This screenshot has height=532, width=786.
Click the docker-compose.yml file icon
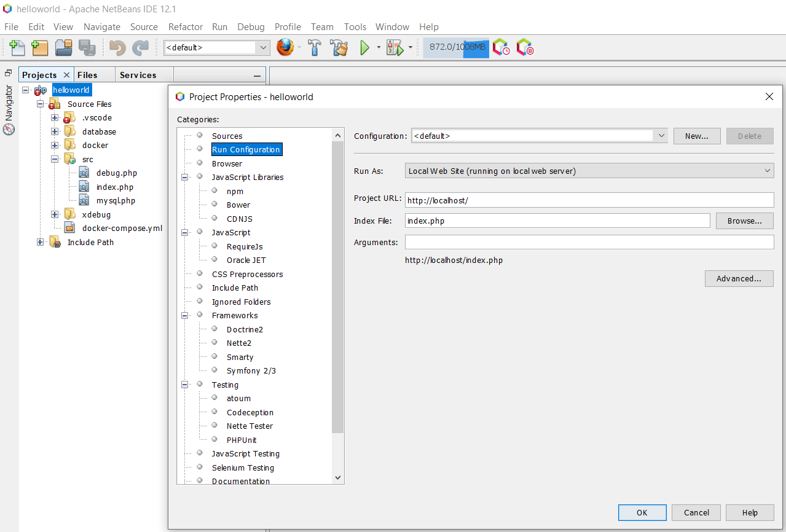pos(70,229)
